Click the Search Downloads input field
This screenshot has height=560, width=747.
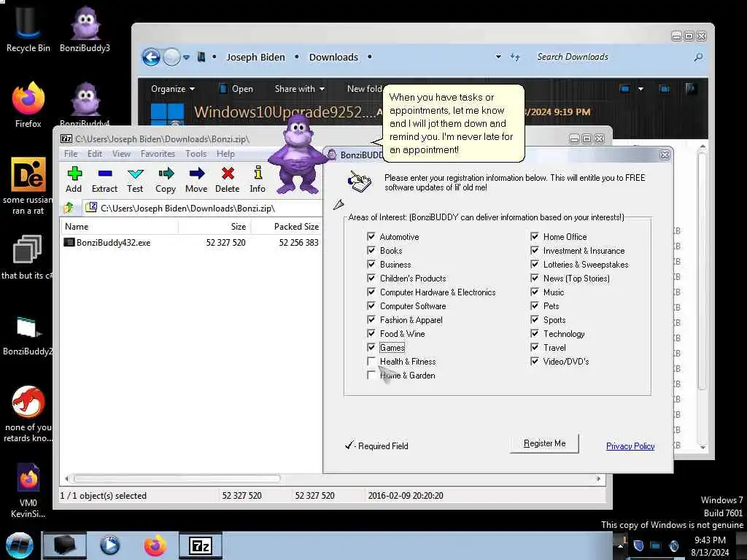tap(612, 57)
